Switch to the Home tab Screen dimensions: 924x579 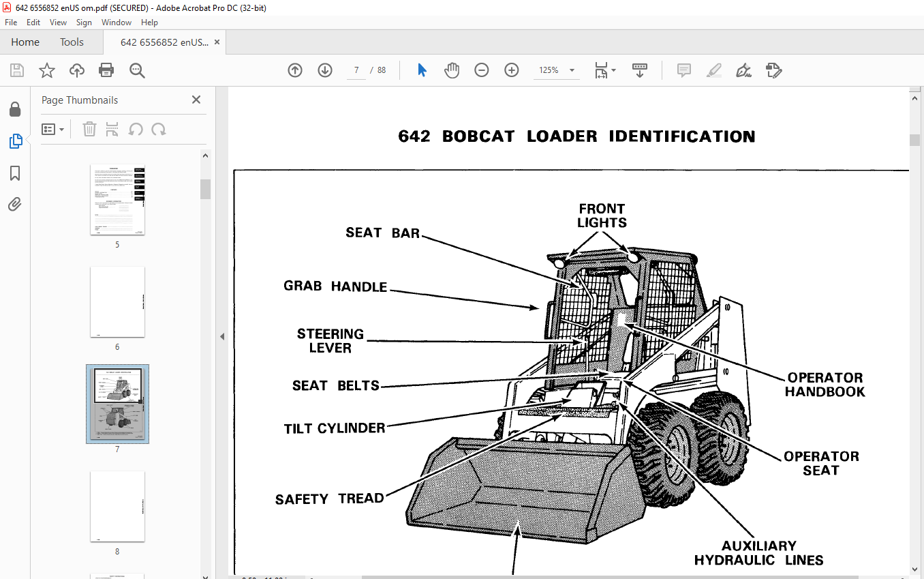[x=25, y=42]
